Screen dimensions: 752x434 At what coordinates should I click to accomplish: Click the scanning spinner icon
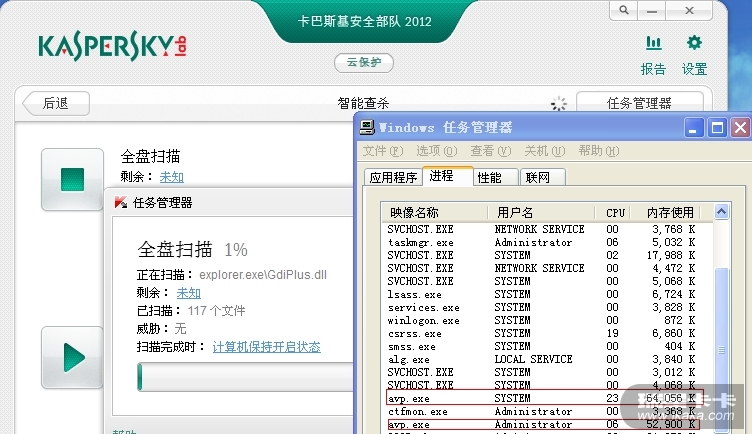point(558,103)
